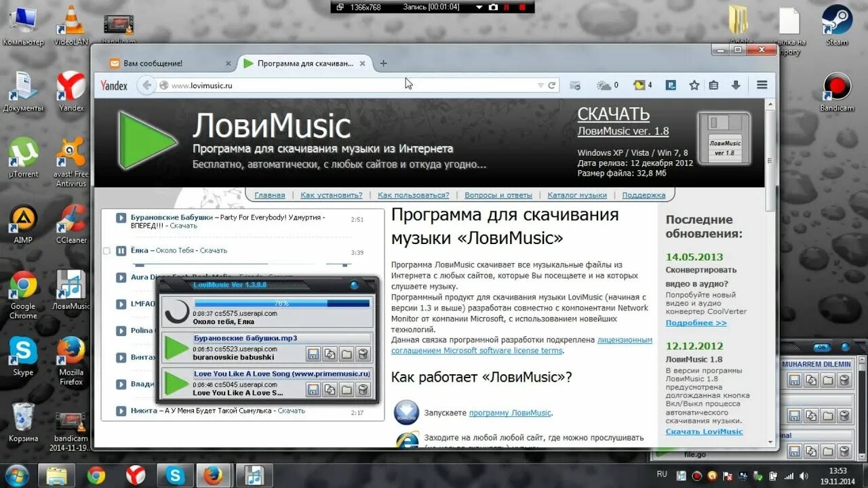The height and width of the screenshot is (488, 868).
Task: Open folder for Love You Like A Love Song
Action: tap(347, 389)
